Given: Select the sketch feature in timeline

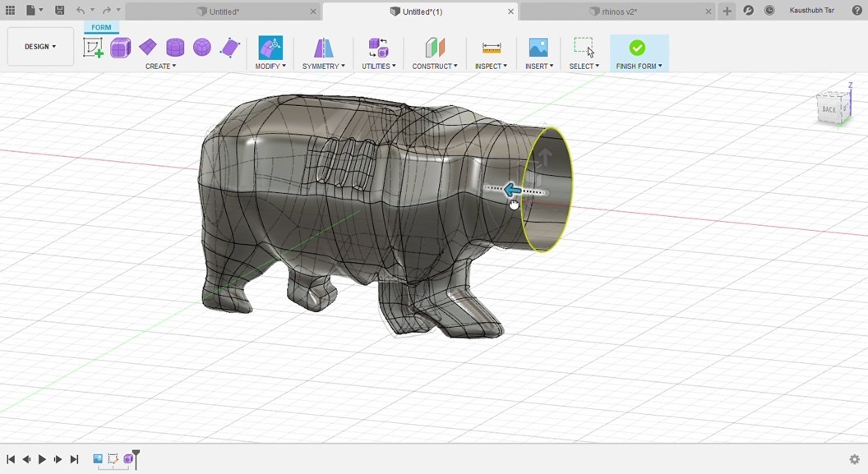Looking at the screenshot, I should (x=113, y=458).
